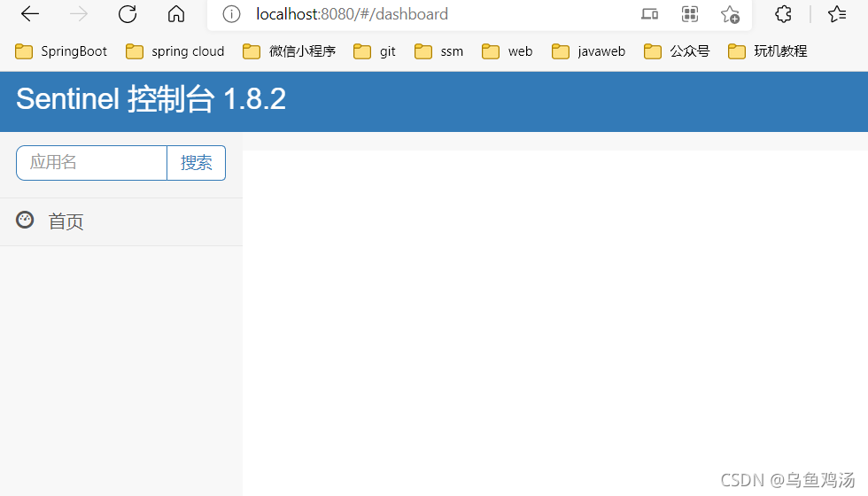The width and height of the screenshot is (868, 496).
Task: Click the dashboard gauge icon beside 首页
Action: (x=25, y=221)
